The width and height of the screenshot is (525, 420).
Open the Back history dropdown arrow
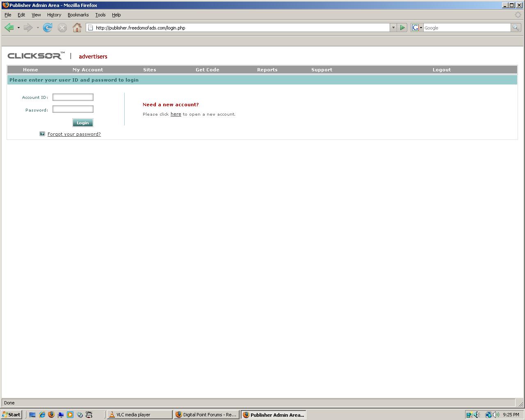pos(18,28)
